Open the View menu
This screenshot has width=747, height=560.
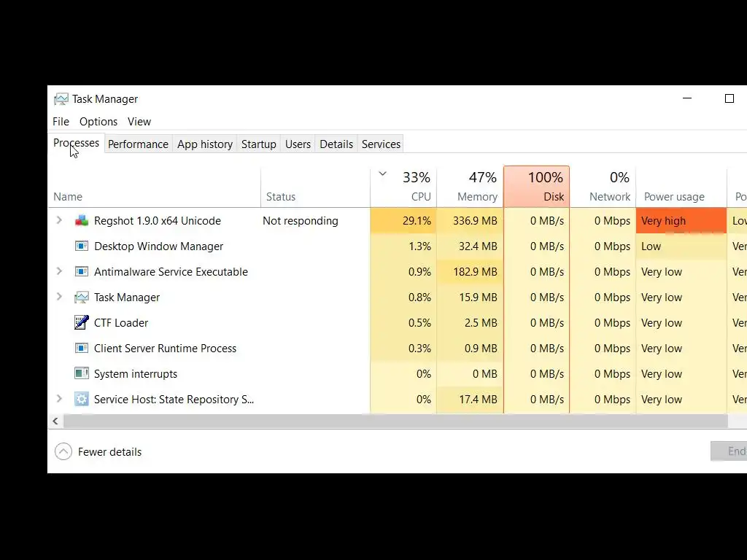point(139,122)
